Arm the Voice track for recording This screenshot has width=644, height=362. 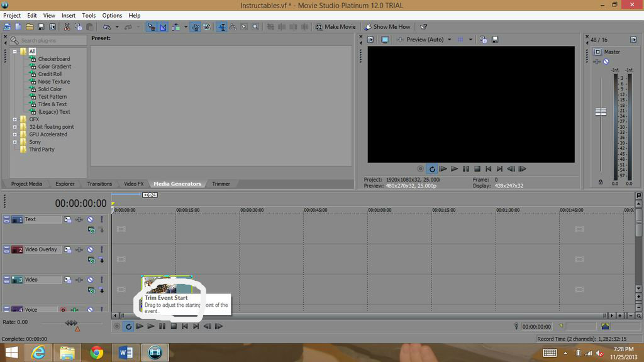tap(64, 310)
